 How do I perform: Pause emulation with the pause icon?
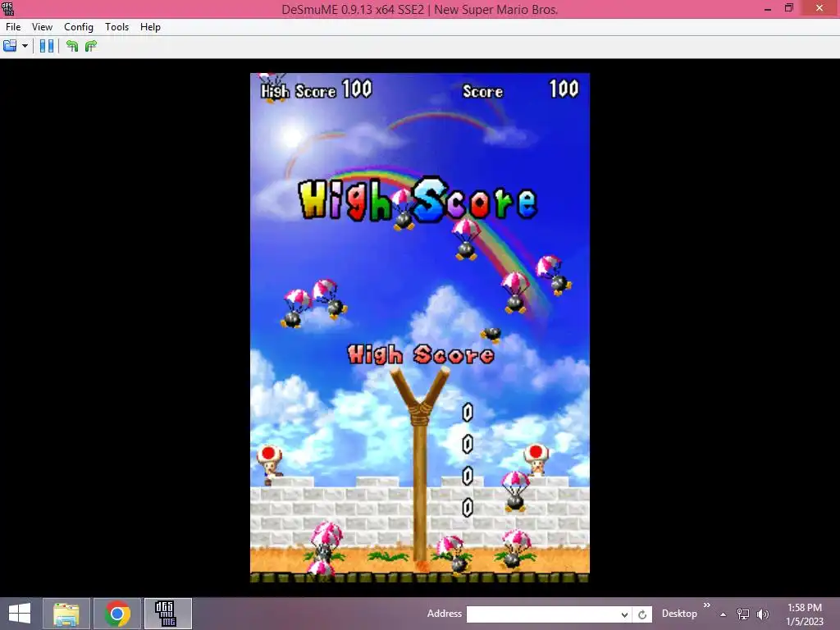(47, 46)
